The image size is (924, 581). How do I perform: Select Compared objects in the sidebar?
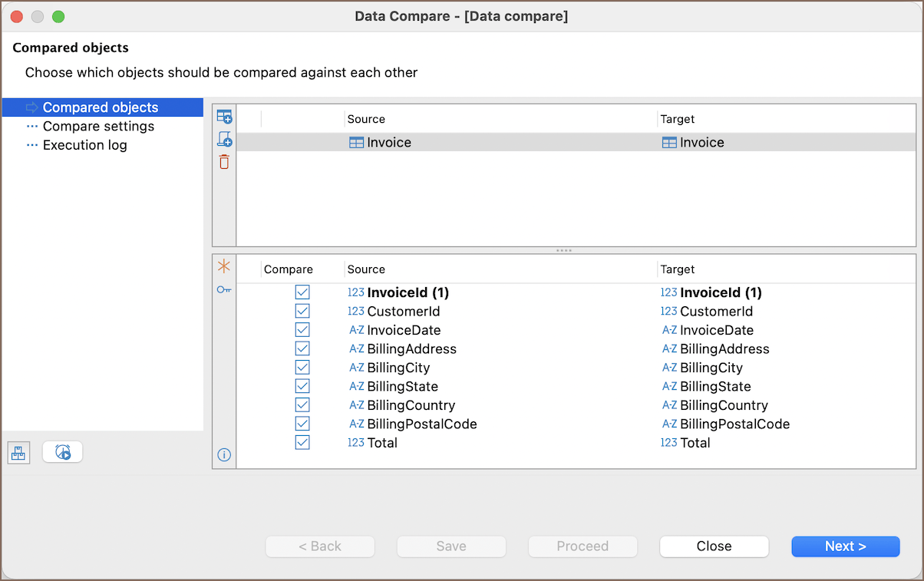pos(100,107)
